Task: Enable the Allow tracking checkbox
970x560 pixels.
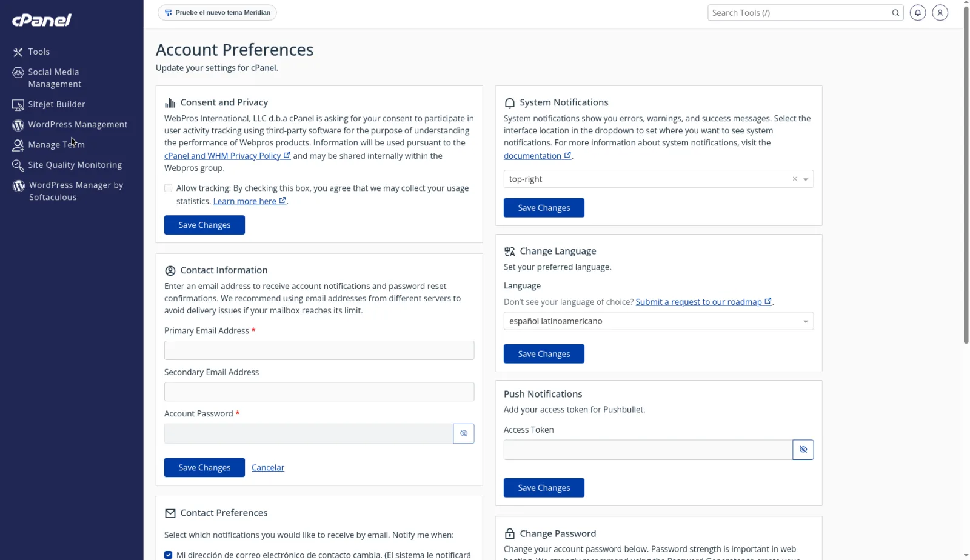Action: [x=169, y=188]
